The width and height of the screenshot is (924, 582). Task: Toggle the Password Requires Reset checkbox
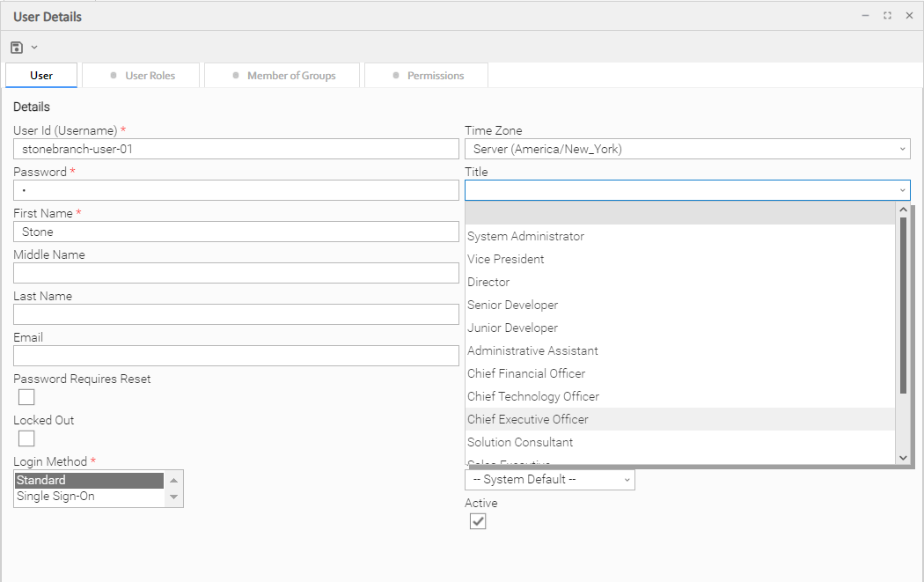coord(26,397)
